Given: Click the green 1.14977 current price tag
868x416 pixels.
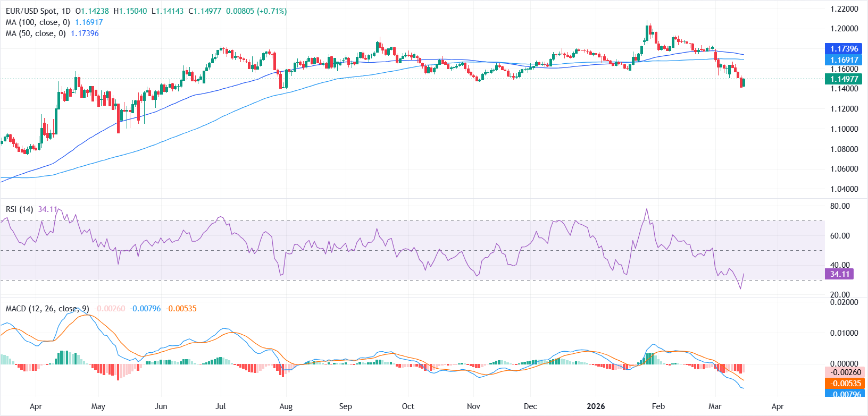Looking at the screenshot, I should [844, 79].
